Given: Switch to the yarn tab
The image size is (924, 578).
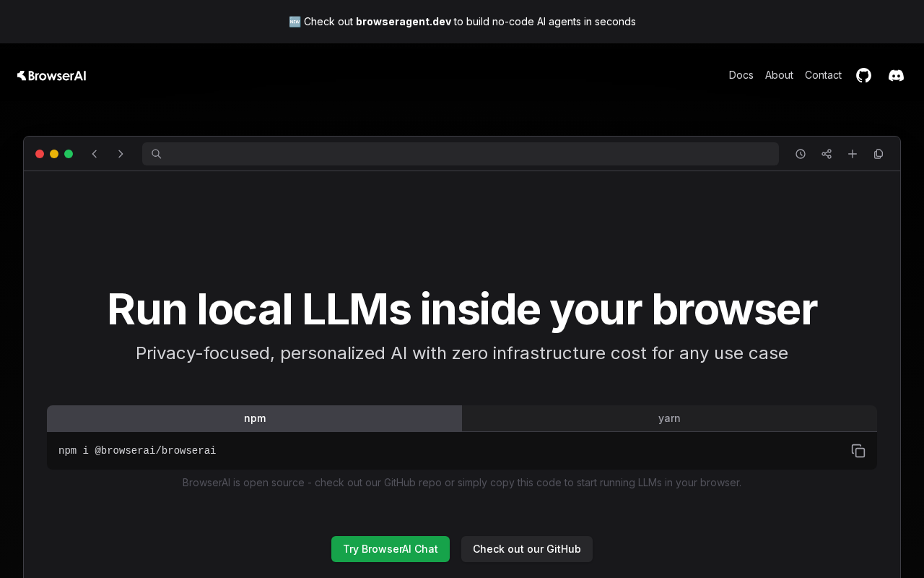Looking at the screenshot, I should [669, 418].
